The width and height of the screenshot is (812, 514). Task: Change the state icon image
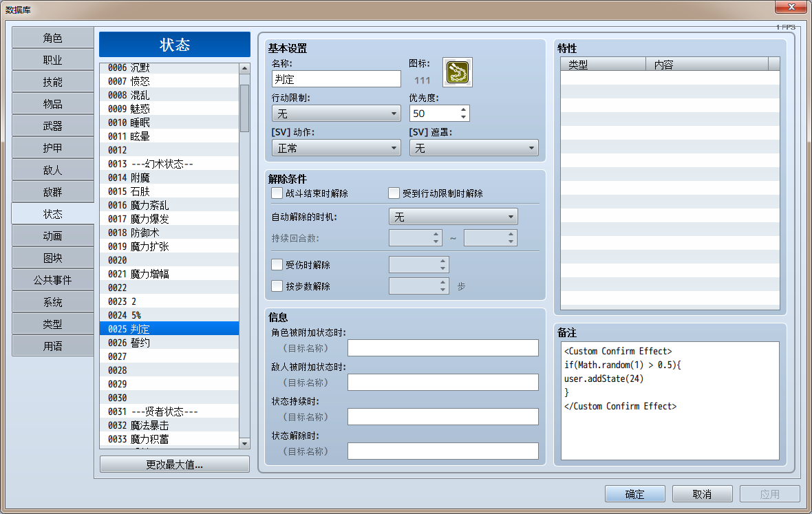(458, 72)
